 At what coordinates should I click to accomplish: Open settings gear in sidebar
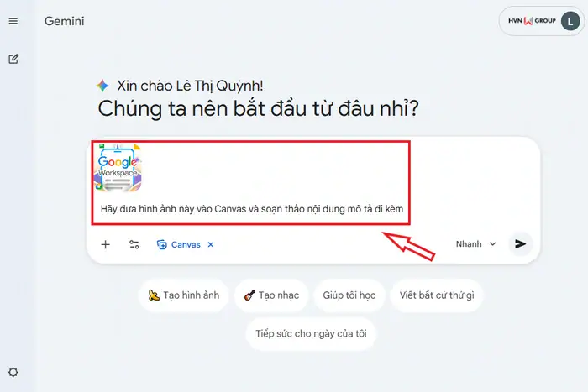point(13,372)
